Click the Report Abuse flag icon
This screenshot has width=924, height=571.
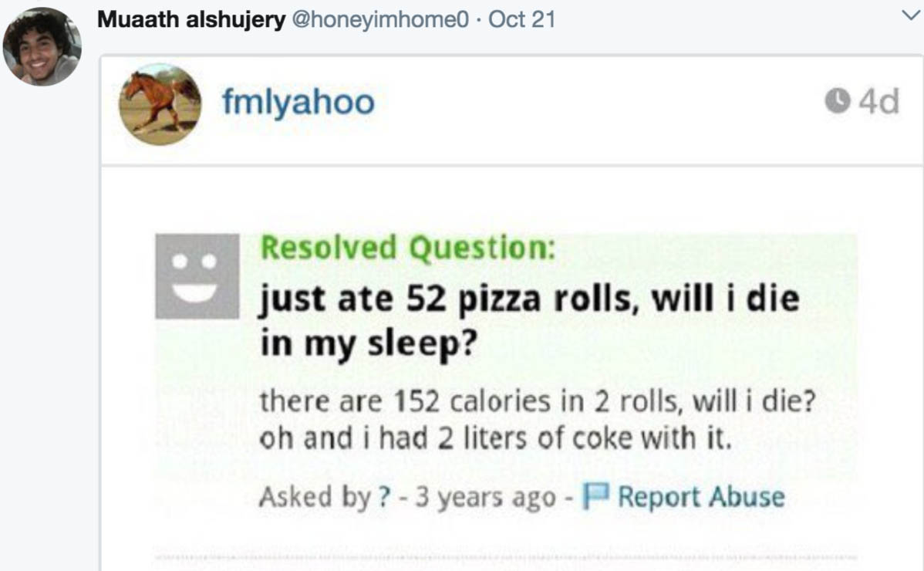(x=595, y=495)
